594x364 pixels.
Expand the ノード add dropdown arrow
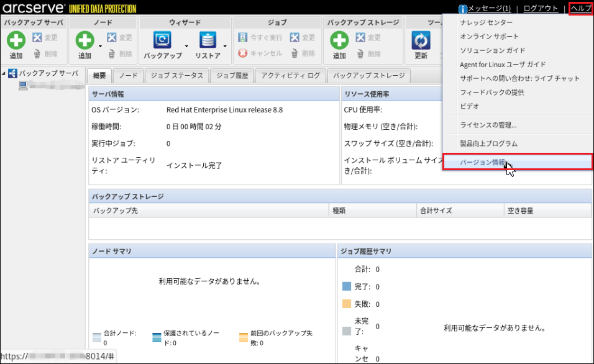point(100,46)
